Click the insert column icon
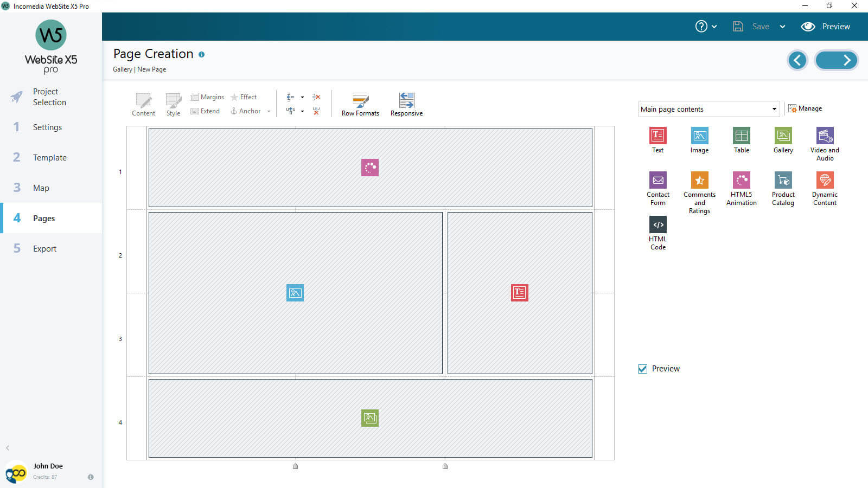 point(291,111)
